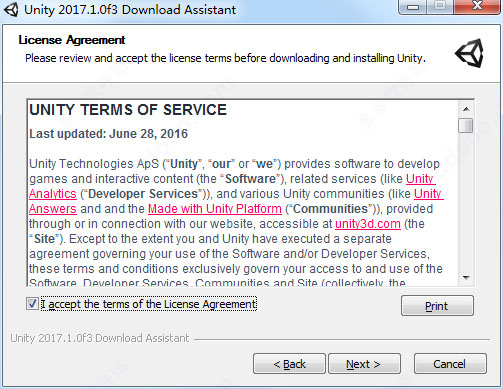
Task: Print the license agreement
Action: pyautogui.click(x=437, y=306)
